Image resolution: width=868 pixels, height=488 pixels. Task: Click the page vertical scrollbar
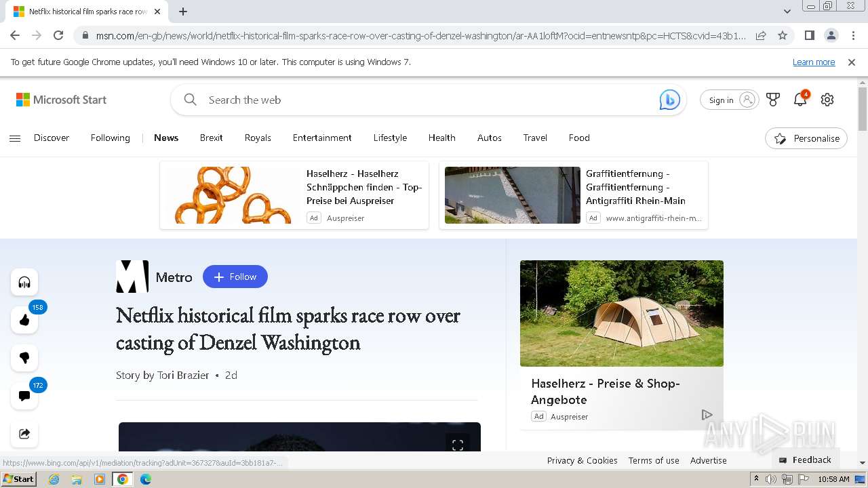(863, 108)
